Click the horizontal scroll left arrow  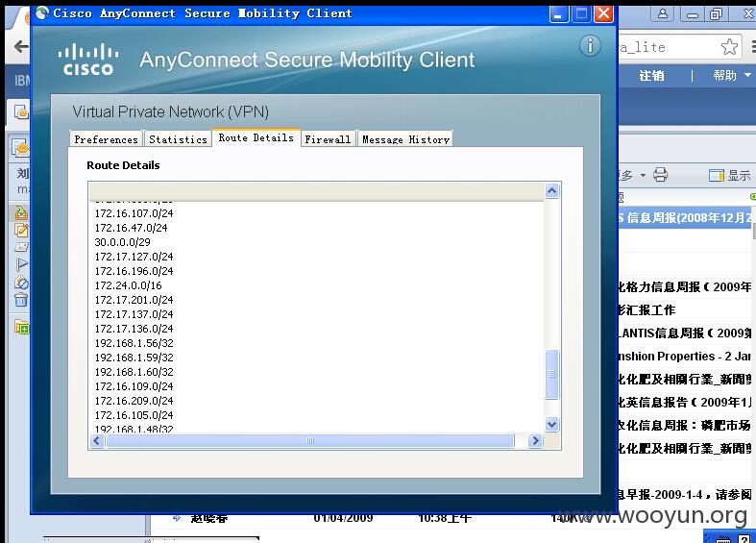97,440
